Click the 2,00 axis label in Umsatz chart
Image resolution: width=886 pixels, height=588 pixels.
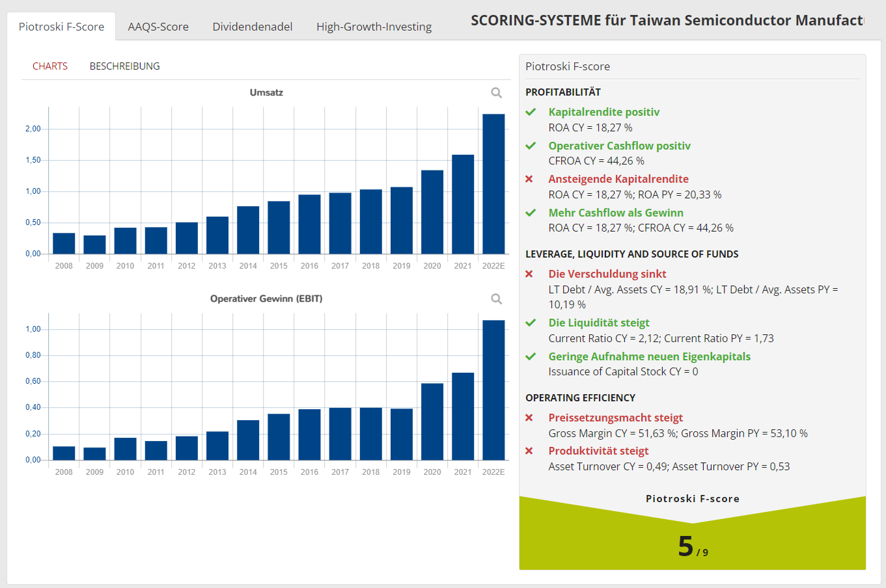pyautogui.click(x=33, y=129)
